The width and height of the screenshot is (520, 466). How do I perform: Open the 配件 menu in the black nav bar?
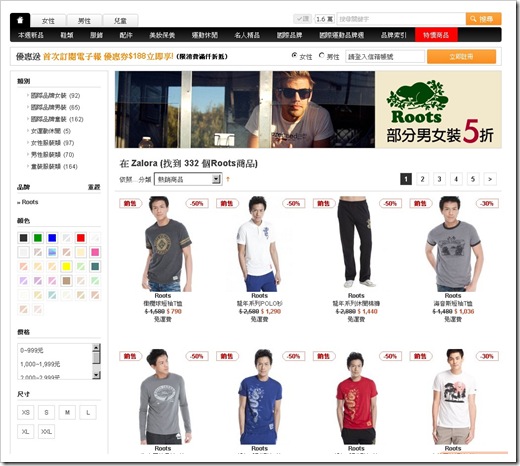coord(126,35)
